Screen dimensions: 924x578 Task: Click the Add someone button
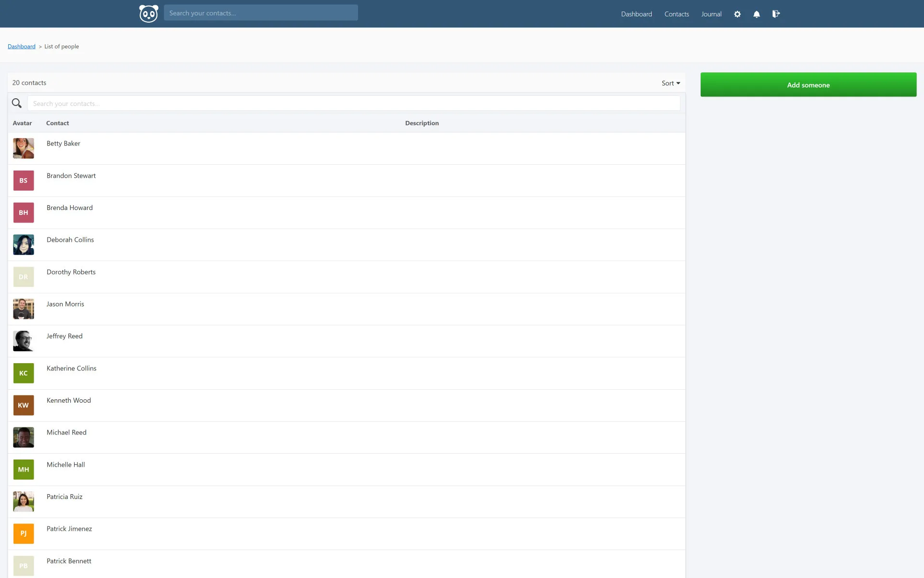808,85
